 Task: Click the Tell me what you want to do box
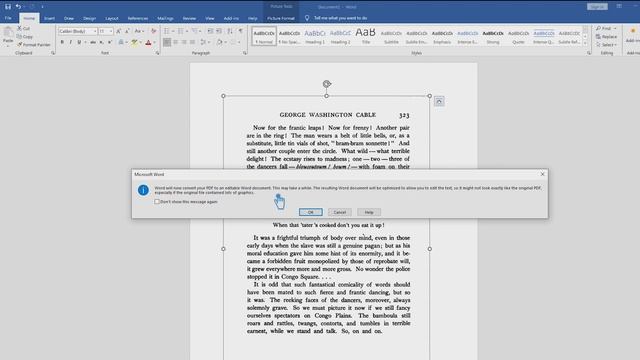(340, 18)
